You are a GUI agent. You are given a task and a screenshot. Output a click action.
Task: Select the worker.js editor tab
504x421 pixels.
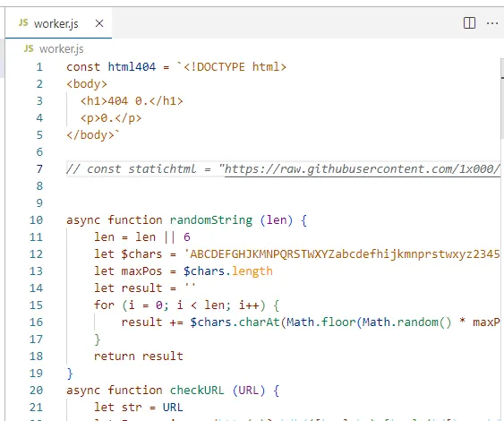click(x=58, y=23)
